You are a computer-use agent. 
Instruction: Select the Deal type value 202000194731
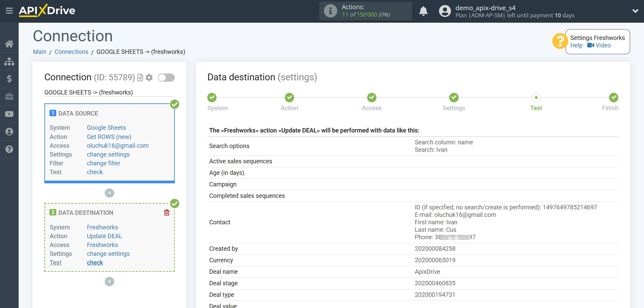(x=435, y=295)
